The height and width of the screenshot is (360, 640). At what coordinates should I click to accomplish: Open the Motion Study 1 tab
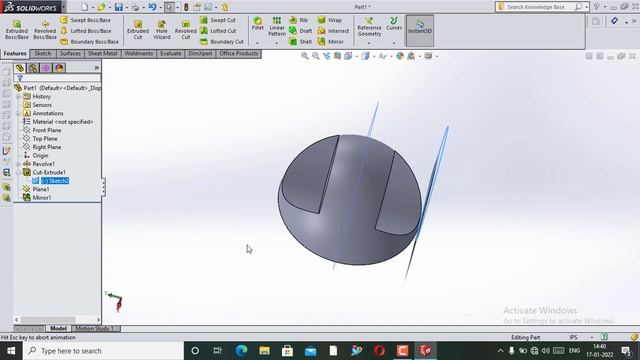coord(94,329)
